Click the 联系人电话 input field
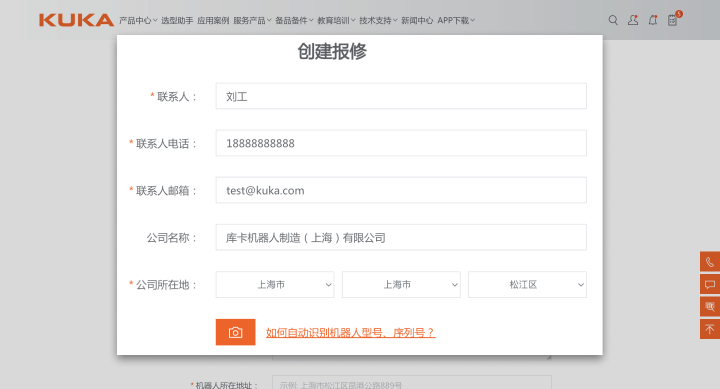 click(401, 143)
